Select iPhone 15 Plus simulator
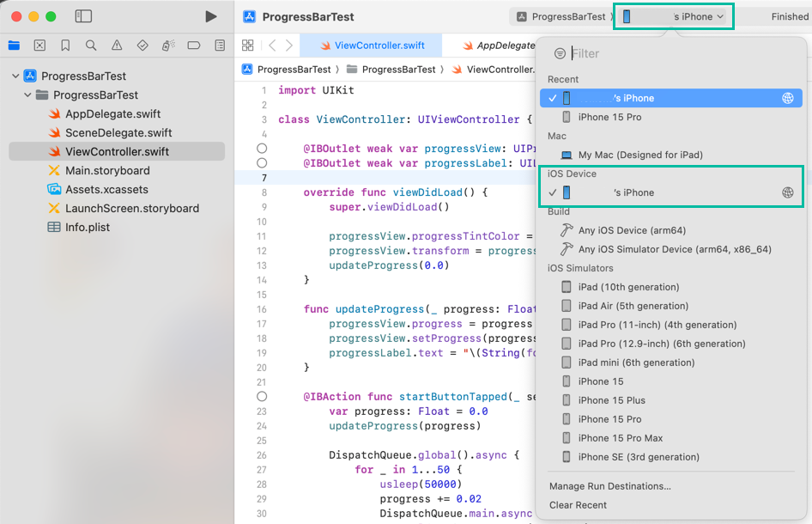This screenshot has width=812, height=524. click(671, 400)
